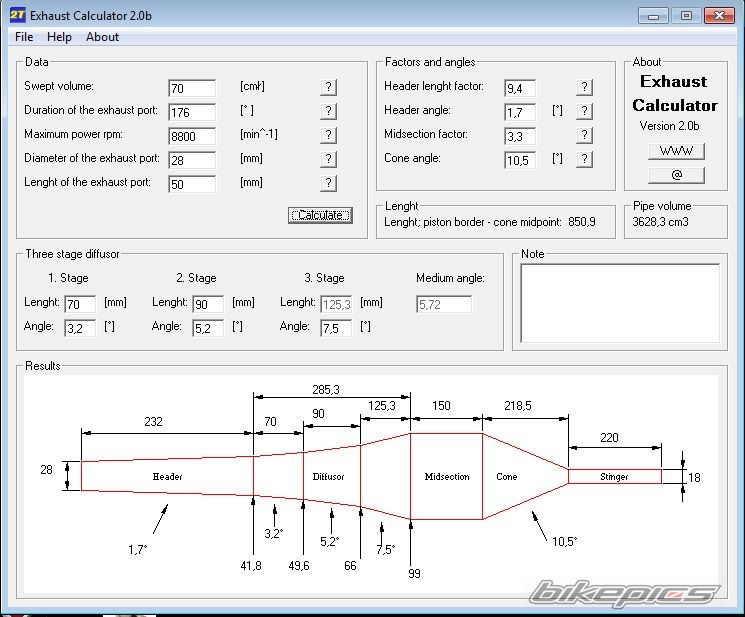Select the Maximum power rpm field
This screenshot has width=745, height=617.
[x=192, y=136]
